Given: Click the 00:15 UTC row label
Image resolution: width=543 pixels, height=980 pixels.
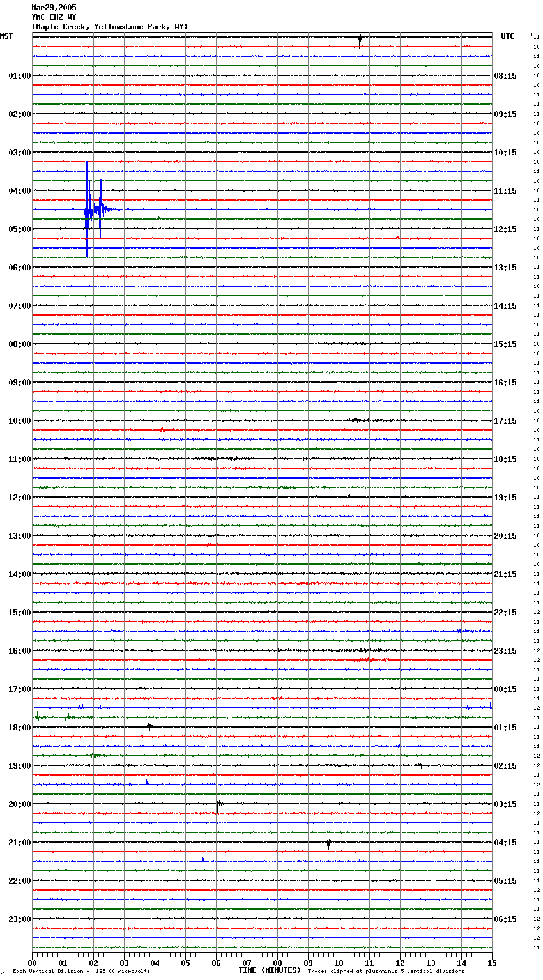Looking at the screenshot, I should 505,689.
